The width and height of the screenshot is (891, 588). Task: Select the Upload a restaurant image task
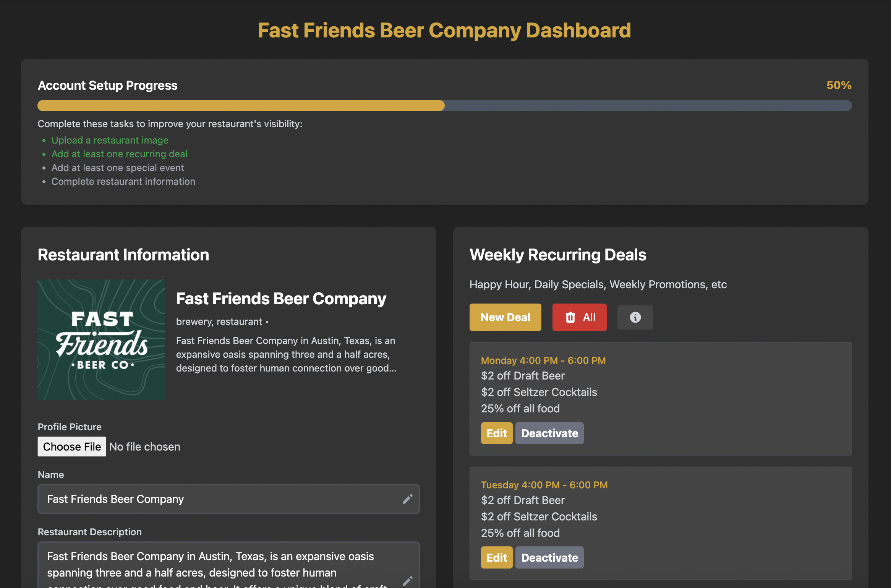[110, 140]
